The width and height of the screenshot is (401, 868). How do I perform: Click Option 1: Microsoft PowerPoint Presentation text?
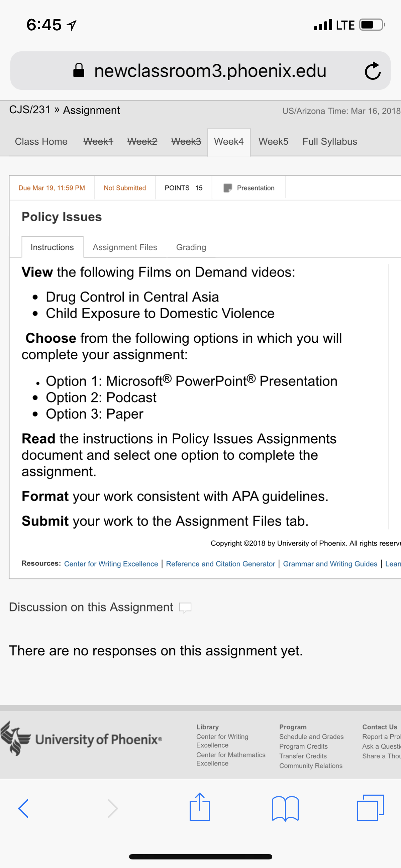click(x=192, y=381)
